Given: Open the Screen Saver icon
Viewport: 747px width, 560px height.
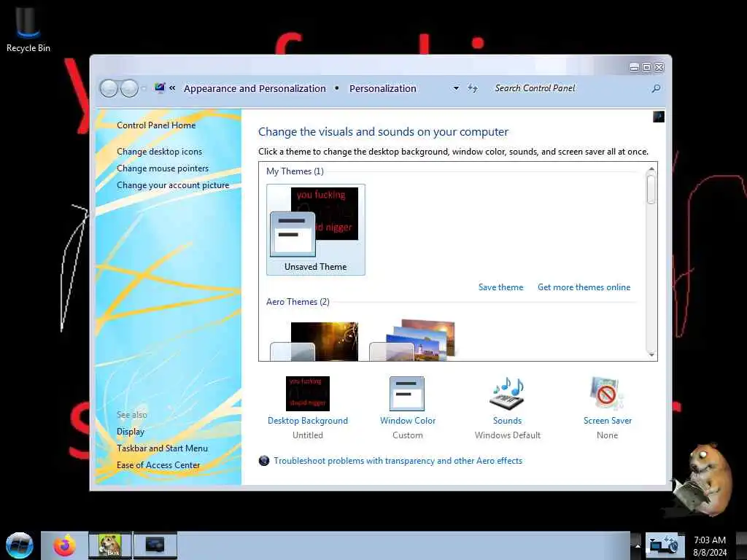Looking at the screenshot, I should click(606, 393).
